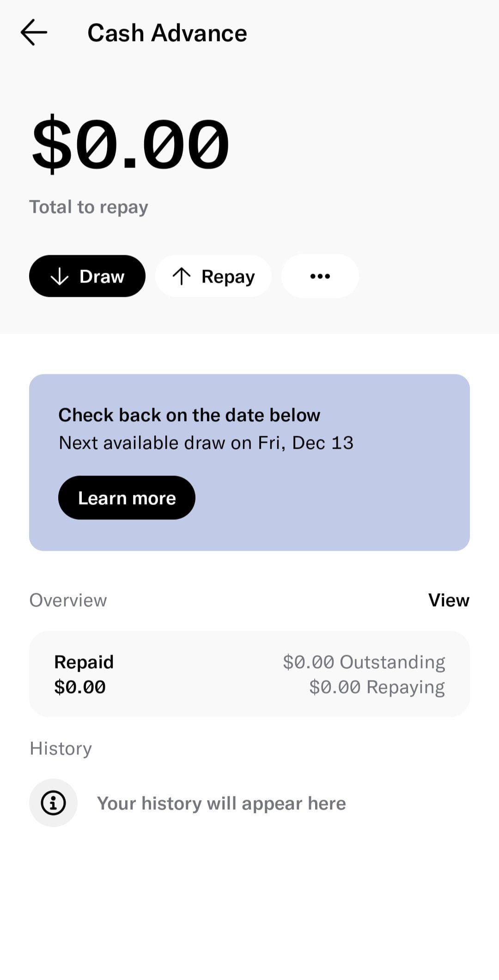Open the Repaid $0.00 overview card
499x980 pixels.
pyautogui.click(x=249, y=674)
